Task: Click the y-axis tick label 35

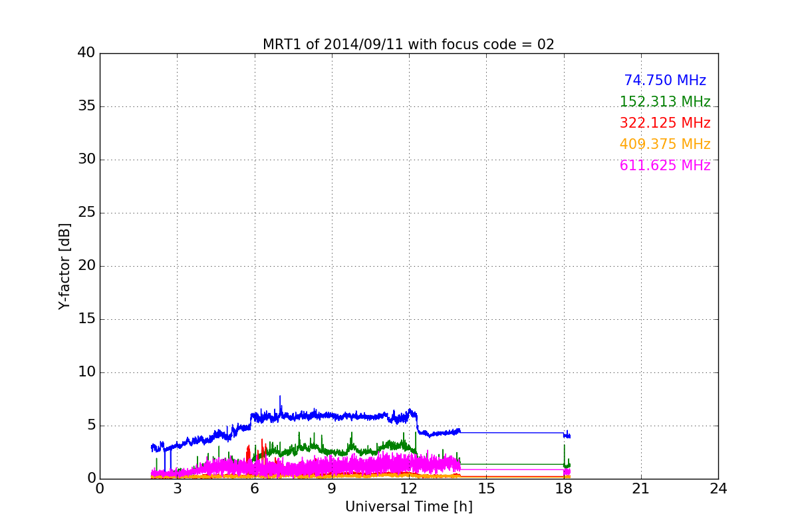Action: [x=86, y=106]
